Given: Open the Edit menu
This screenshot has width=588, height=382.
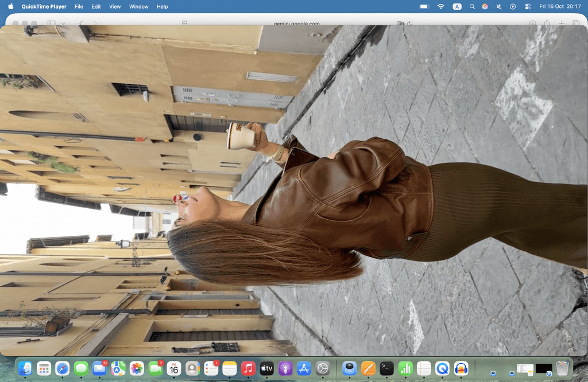Looking at the screenshot, I should pyautogui.click(x=96, y=6).
